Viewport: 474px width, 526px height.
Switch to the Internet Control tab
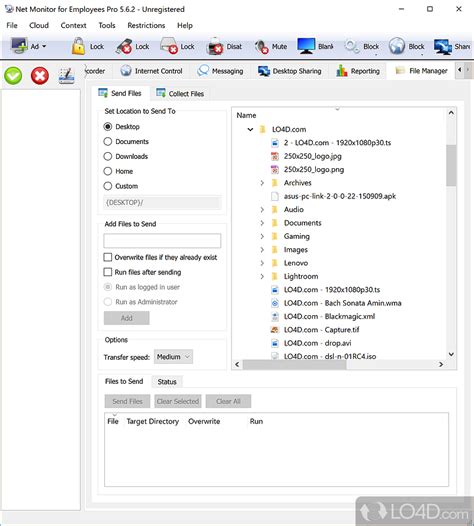click(x=152, y=71)
